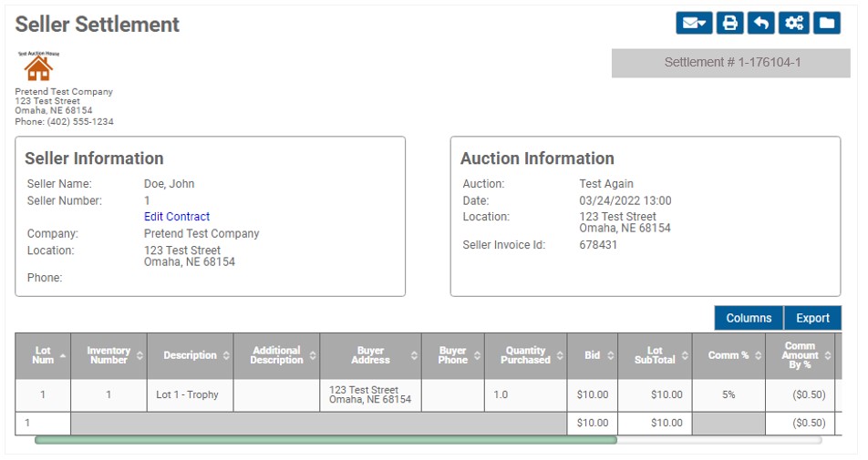Open the Columns button

tap(749, 318)
